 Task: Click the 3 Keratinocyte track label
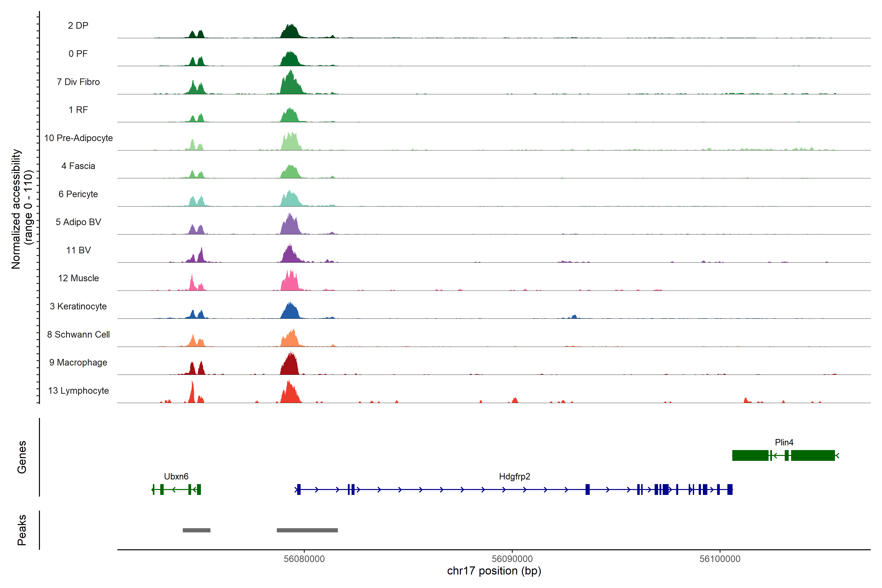(78, 306)
